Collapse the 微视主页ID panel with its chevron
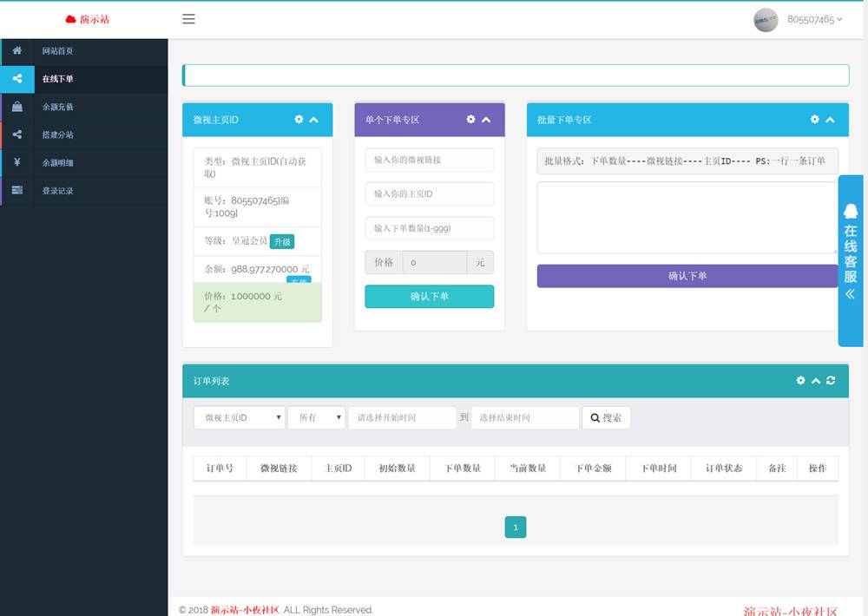This screenshot has height=616, width=868. 314,120
